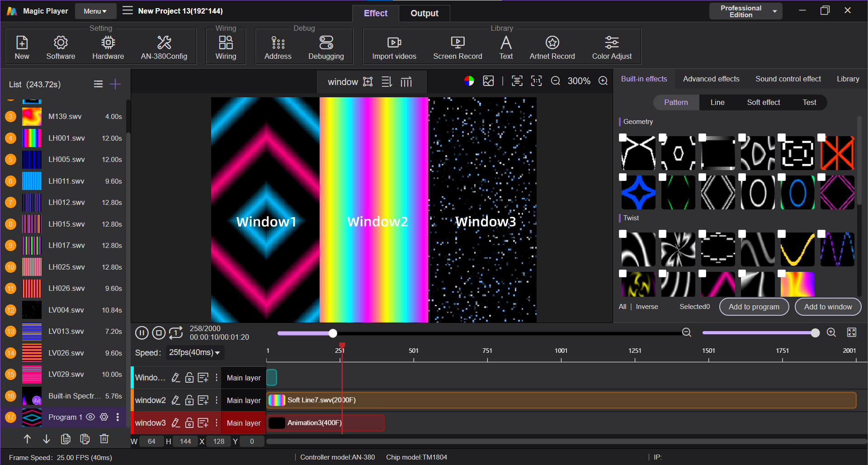The width and height of the screenshot is (868, 465).
Task: Check the dashed rectangle geometry pattern
Action: tap(782, 138)
